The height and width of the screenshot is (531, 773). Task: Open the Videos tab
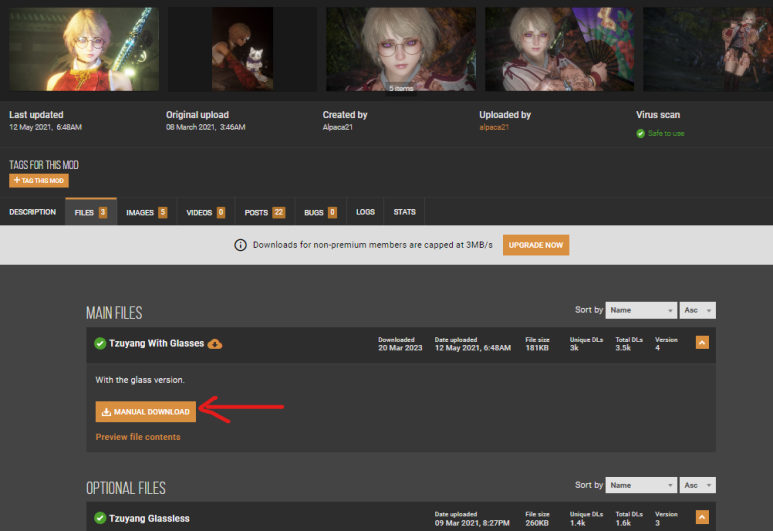pos(206,212)
